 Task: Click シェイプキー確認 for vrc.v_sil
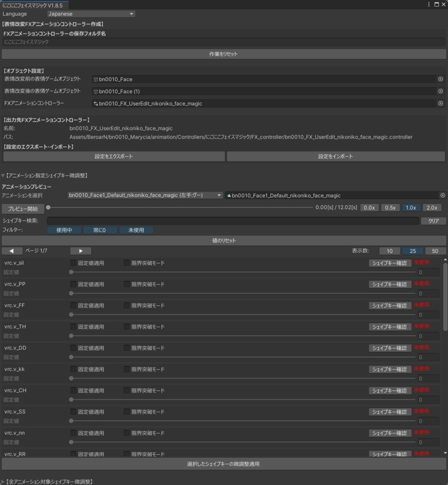(390, 263)
